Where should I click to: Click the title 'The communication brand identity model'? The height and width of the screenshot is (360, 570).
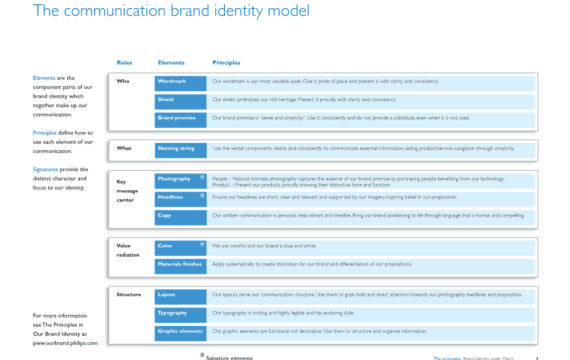pyautogui.click(x=171, y=11)
